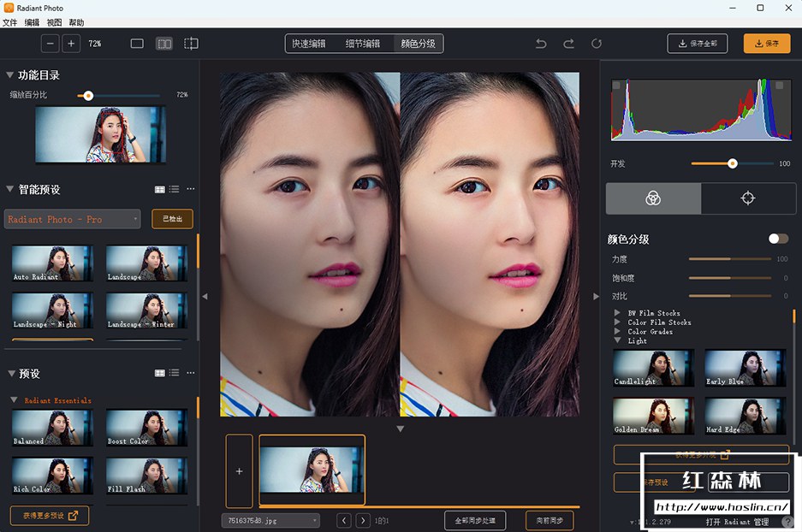The width and height of the screenshot is (802, 532).
Task: Click the 已检出 button
Action: coord(172,219)
